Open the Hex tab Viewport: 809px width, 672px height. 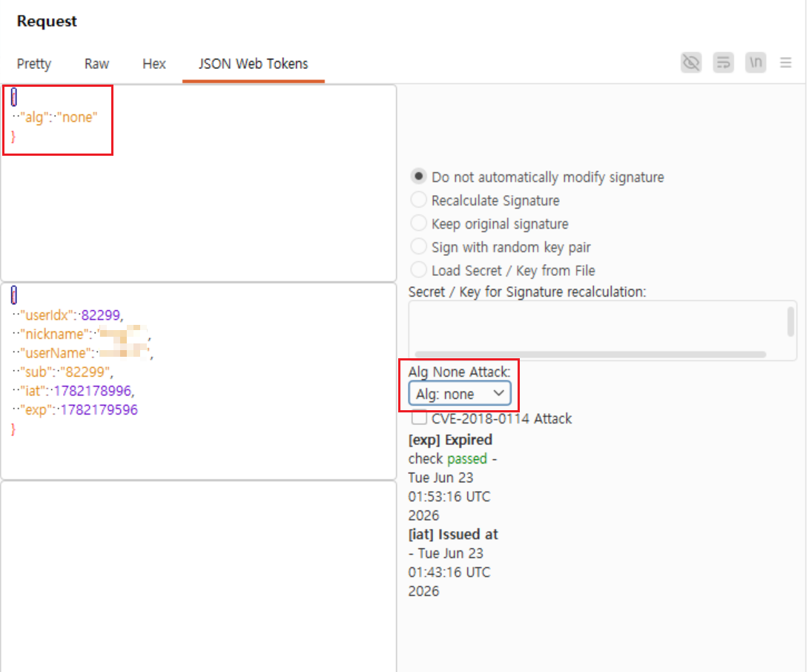pos(154,64)
